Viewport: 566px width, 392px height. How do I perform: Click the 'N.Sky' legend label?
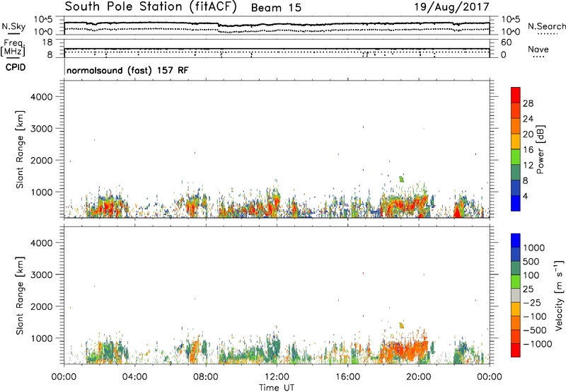point(13,27)
